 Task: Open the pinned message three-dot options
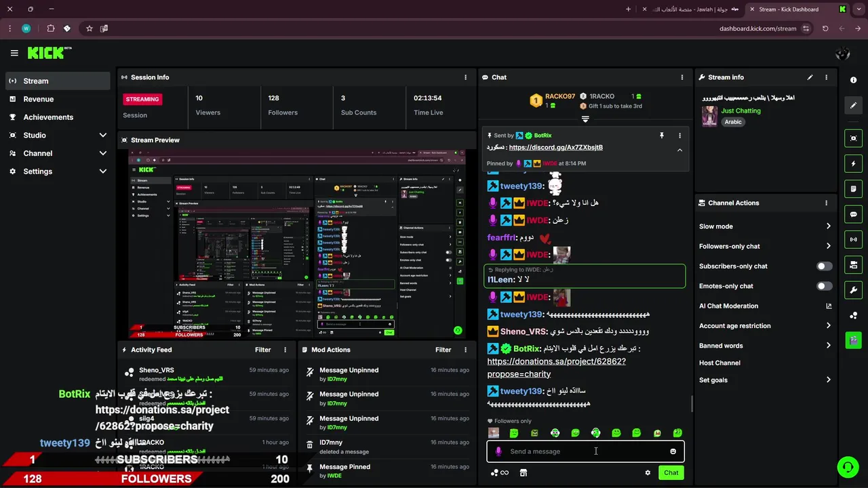679,136
